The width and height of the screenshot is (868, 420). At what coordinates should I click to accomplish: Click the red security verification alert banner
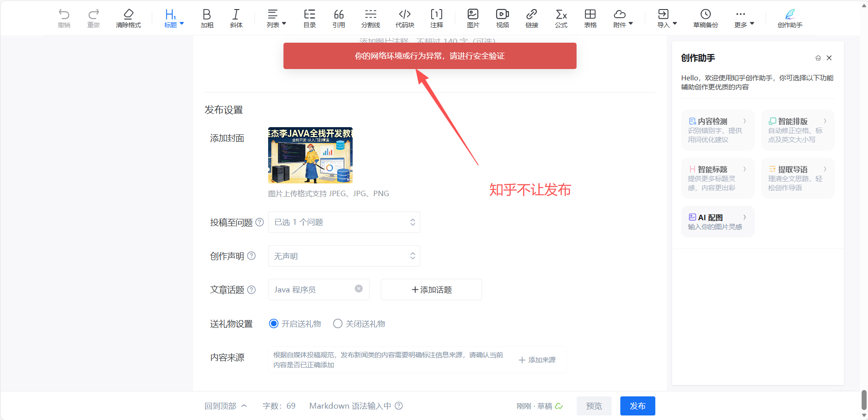point(430,56)
